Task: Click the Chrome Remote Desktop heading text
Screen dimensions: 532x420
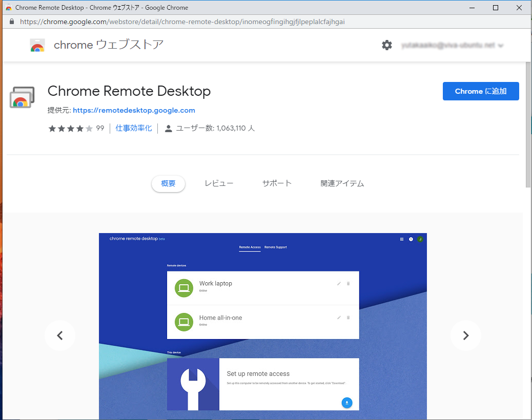Action: 129,91
